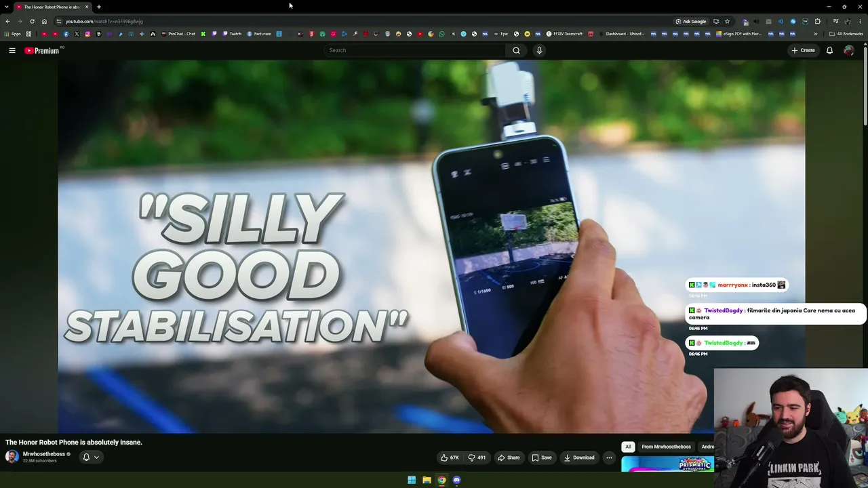Open recommended video thumbnail with Prismatic
868x488 pixels.
667,464
